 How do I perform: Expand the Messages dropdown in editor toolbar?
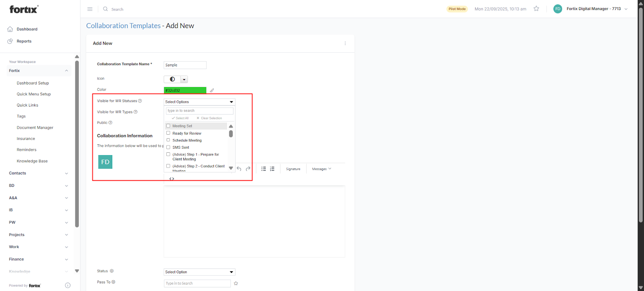321,169
